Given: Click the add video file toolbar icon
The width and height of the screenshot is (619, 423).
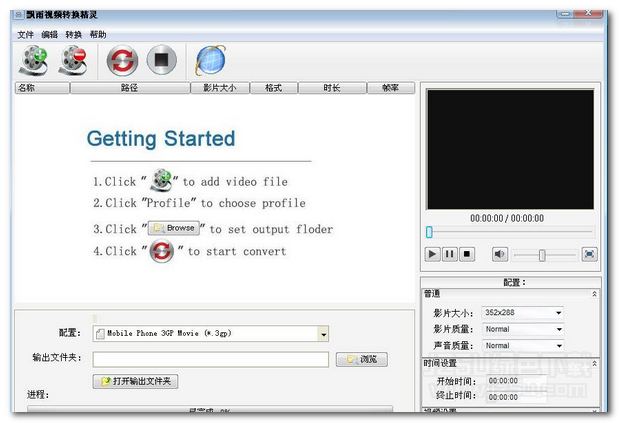Looking at the screenshot, I should pyautogui.click(x=34, y=60).
